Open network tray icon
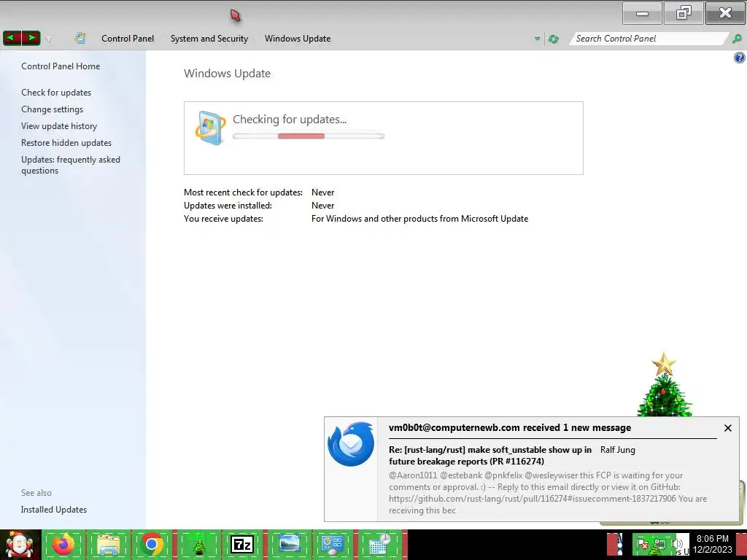Image resolution: width=747 pixels, height=560 pixels. 659,545
